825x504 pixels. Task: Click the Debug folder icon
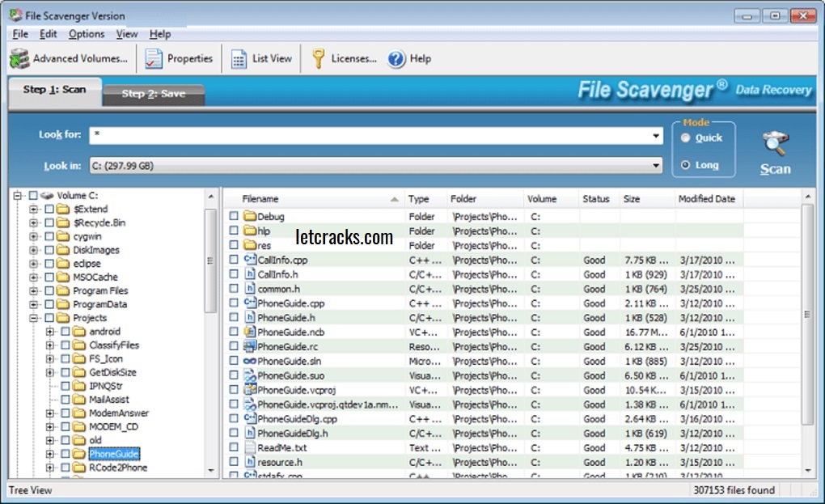click(x=249, y=216)
